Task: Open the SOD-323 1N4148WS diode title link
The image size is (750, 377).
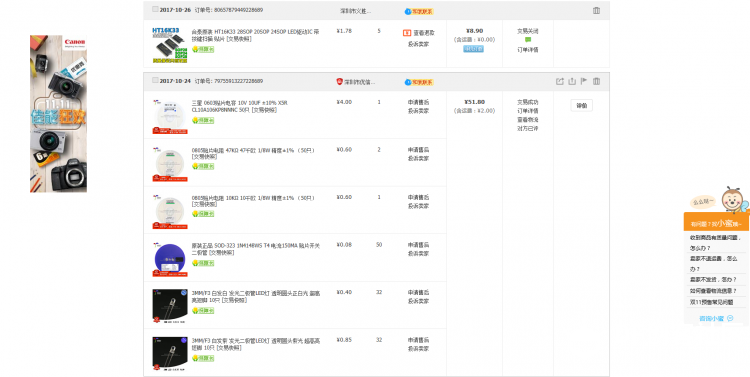Action: click(x=256, y=249)
